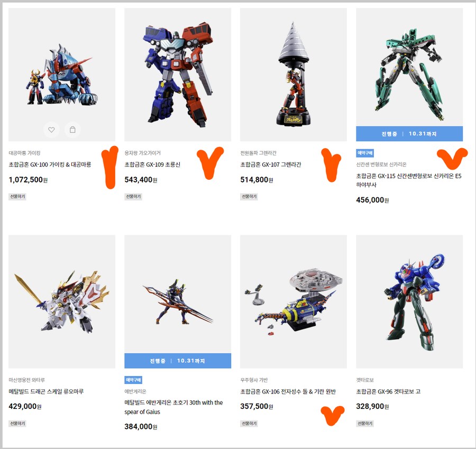Click 선물하기 button under GX-100 가이킹
476x449 pixels.
[x=17, y=196]
